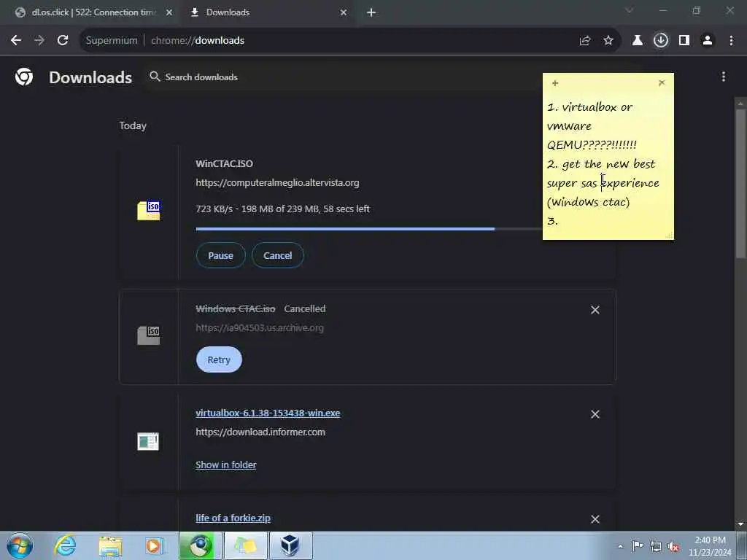Bookmark this page with the star icon
The image size is (747, 560).
click(x=608, y=41)
